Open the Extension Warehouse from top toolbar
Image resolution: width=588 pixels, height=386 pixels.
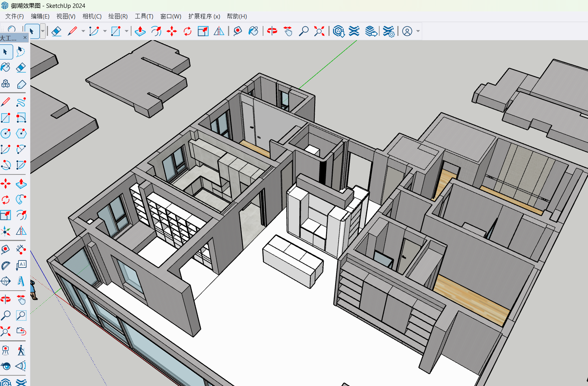click(354, 31)
